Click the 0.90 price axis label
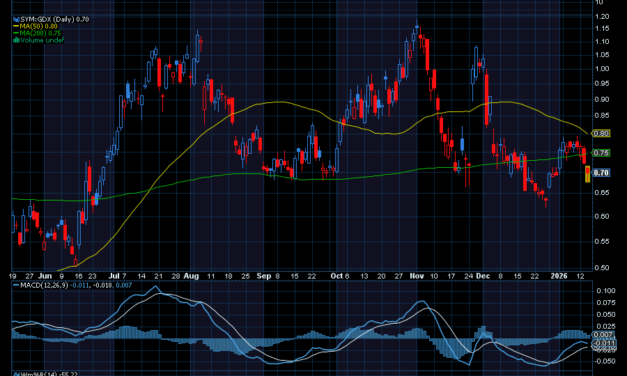 pos(602,100)
